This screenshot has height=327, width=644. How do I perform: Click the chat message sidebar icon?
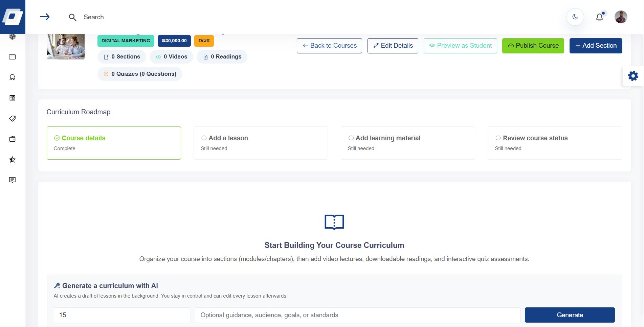13,180
